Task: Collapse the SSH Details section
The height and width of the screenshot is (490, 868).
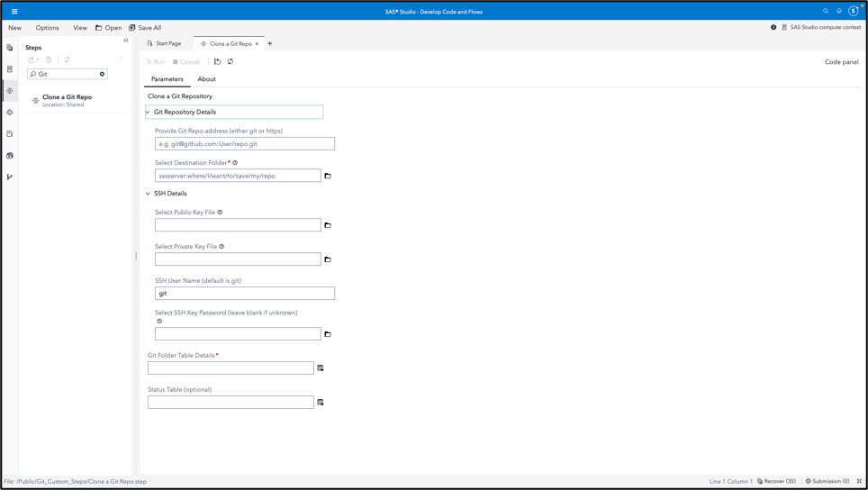Action: [x=148, y=194]
